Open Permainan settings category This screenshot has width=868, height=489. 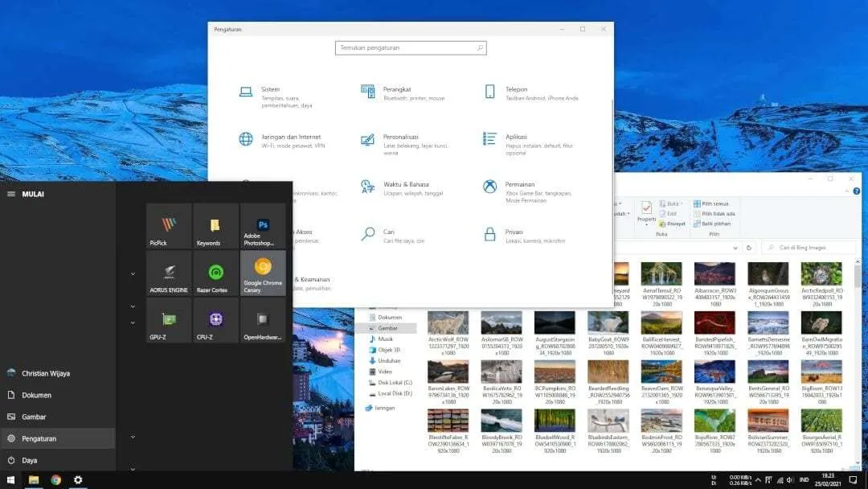point(527,191)
